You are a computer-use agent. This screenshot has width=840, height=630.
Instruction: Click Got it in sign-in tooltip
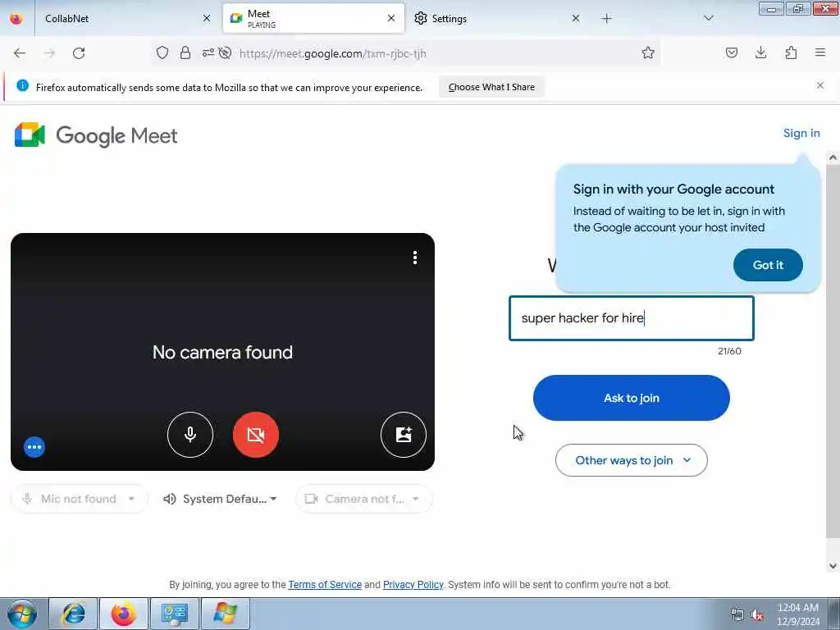(x=768, y=265)
